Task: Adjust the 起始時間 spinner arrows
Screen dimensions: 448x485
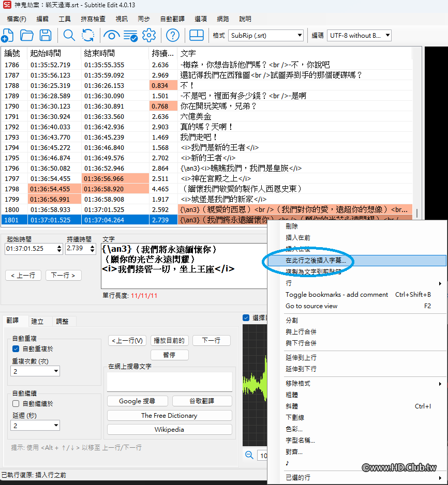Action: (59, 249)
